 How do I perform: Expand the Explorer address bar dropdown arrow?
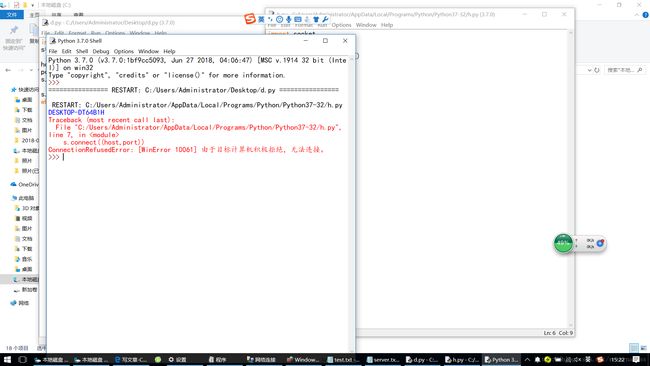589,70
